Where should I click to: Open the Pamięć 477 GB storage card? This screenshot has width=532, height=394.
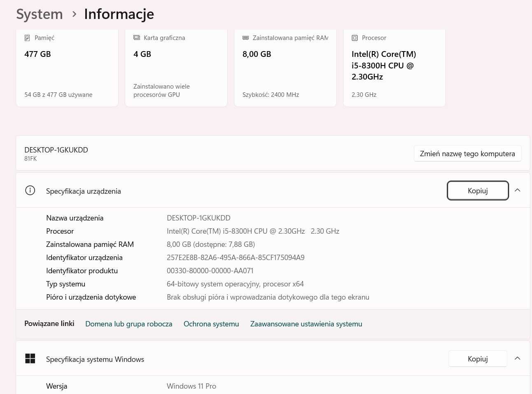point(67,68)
